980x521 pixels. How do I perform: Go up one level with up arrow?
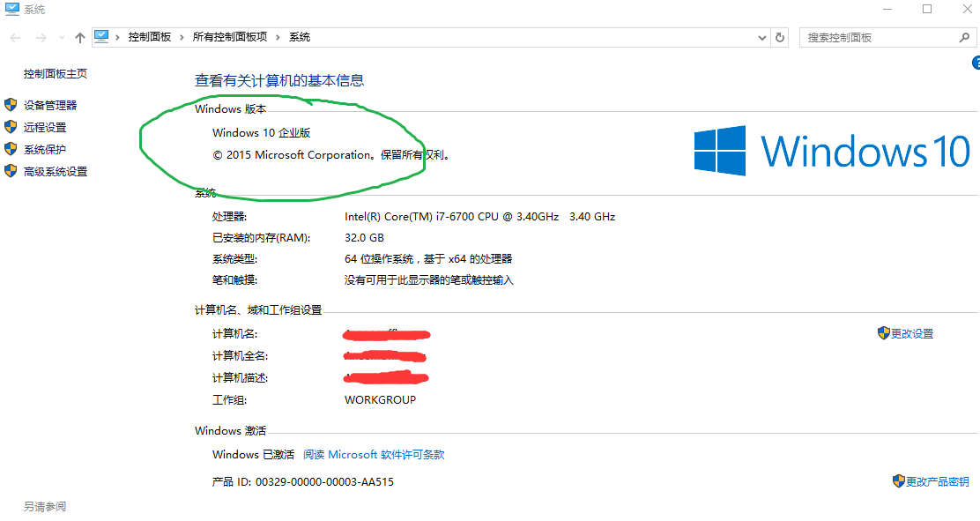pos(80,38)
